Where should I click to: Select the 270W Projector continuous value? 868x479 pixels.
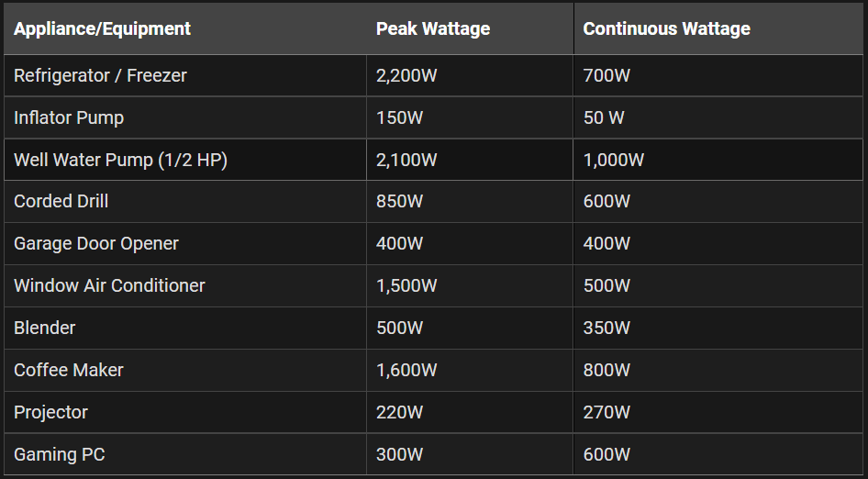coord(606,412)
